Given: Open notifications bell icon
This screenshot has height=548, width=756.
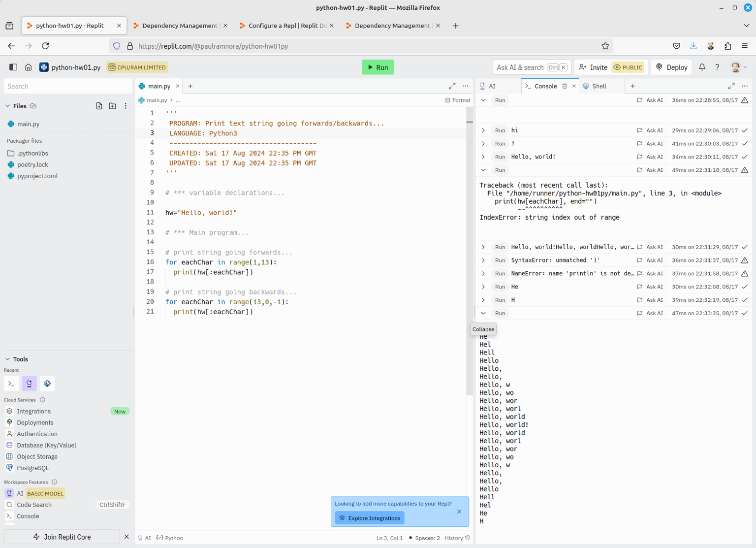Looking at the screenshot, I should 702,67.
